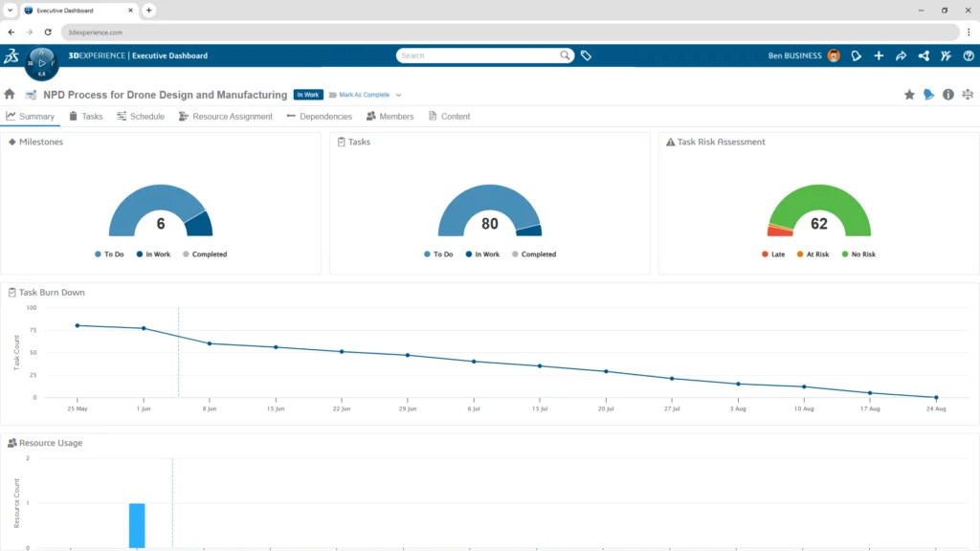Open the tools icon left of help

[x=946, y=55]
